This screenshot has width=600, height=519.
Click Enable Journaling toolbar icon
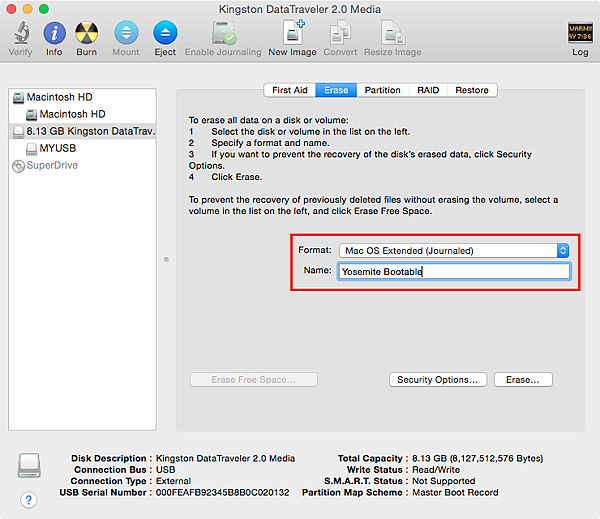click(x=223, y=33)
